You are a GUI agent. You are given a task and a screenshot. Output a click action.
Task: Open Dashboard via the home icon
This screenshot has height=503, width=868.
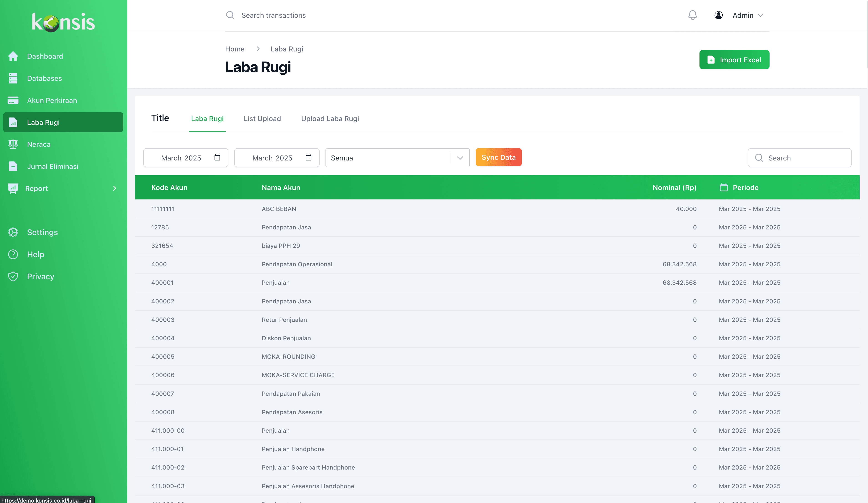13,56
